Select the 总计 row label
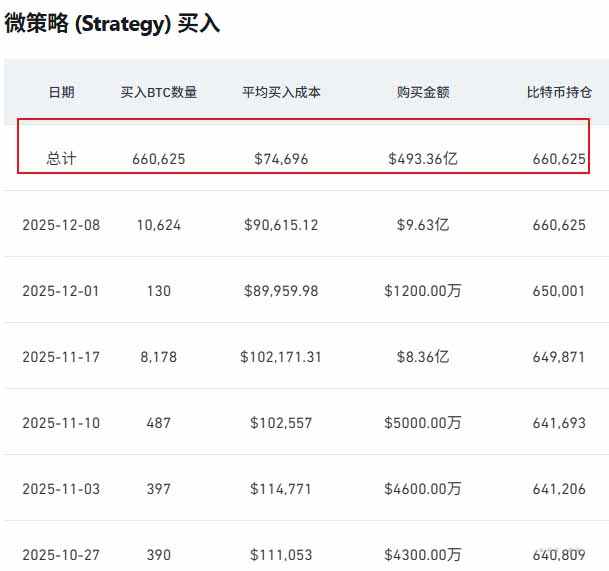The image size is (609, 571). click(x=61, y=159)
